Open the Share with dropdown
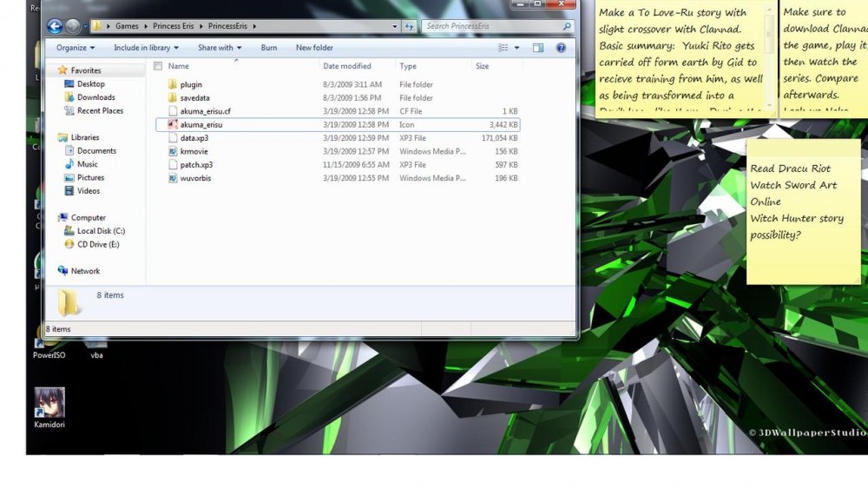 (x=219, y=48)
